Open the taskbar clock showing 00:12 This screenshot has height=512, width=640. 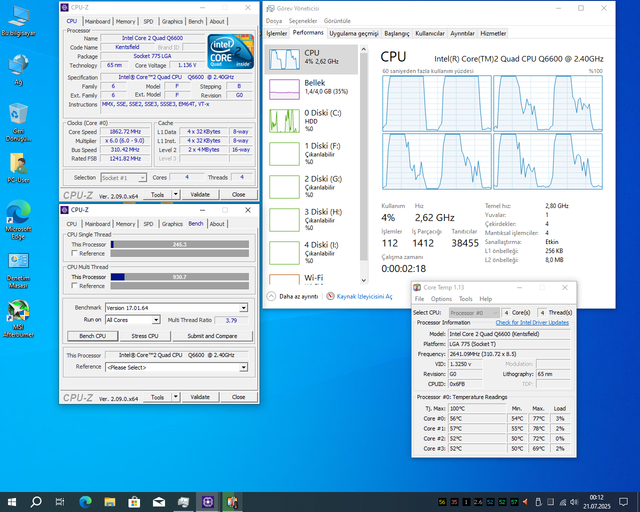click(x=597, y=502)
